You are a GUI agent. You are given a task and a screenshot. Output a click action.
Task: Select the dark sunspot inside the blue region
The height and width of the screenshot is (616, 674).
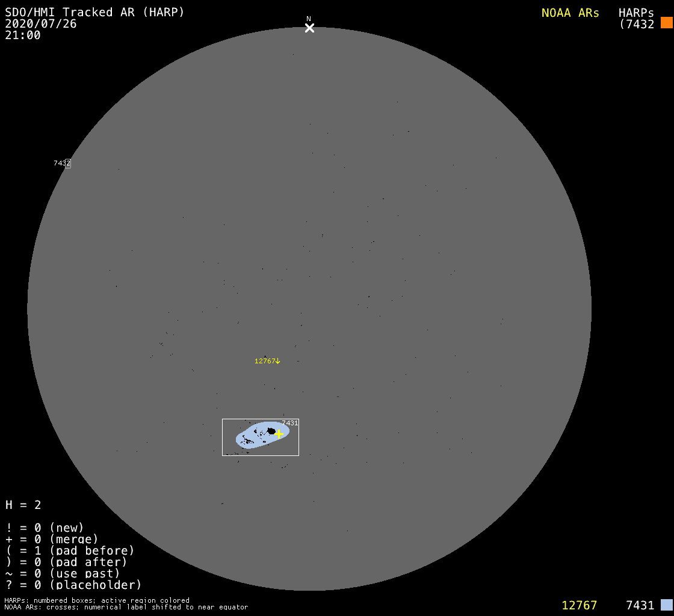coord(271,431)
